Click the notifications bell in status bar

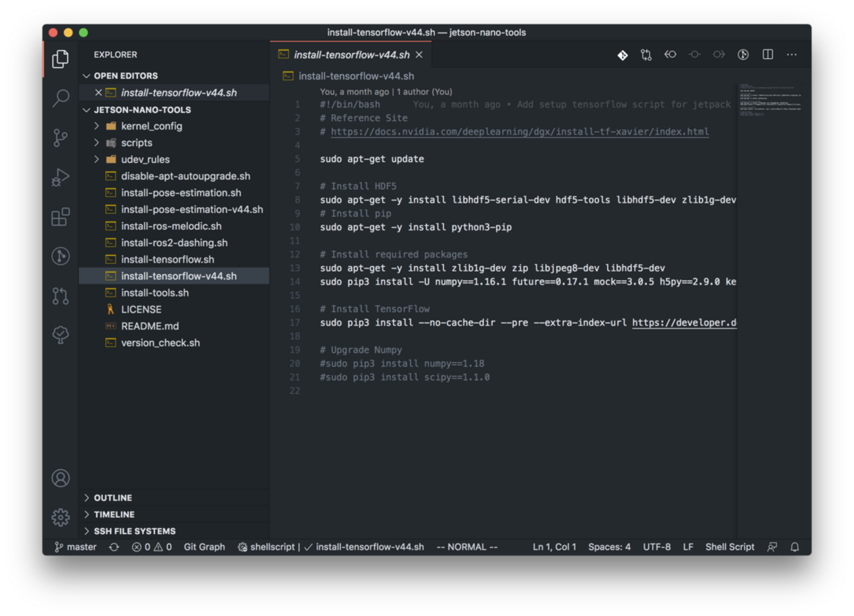click(794, 547)
